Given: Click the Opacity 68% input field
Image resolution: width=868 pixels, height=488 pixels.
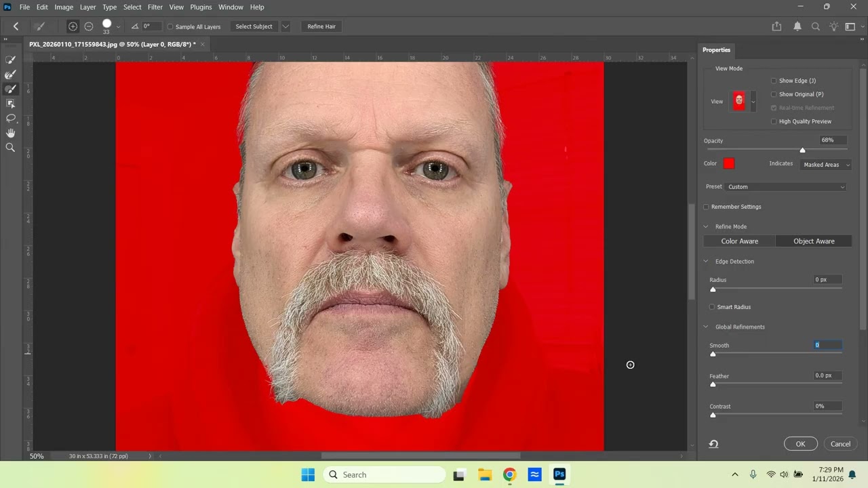Looking at the screenshot, I should 833,140.
